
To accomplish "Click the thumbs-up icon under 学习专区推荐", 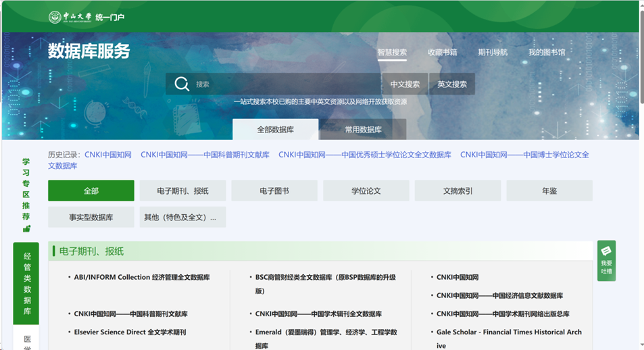I will click(26, 228).
